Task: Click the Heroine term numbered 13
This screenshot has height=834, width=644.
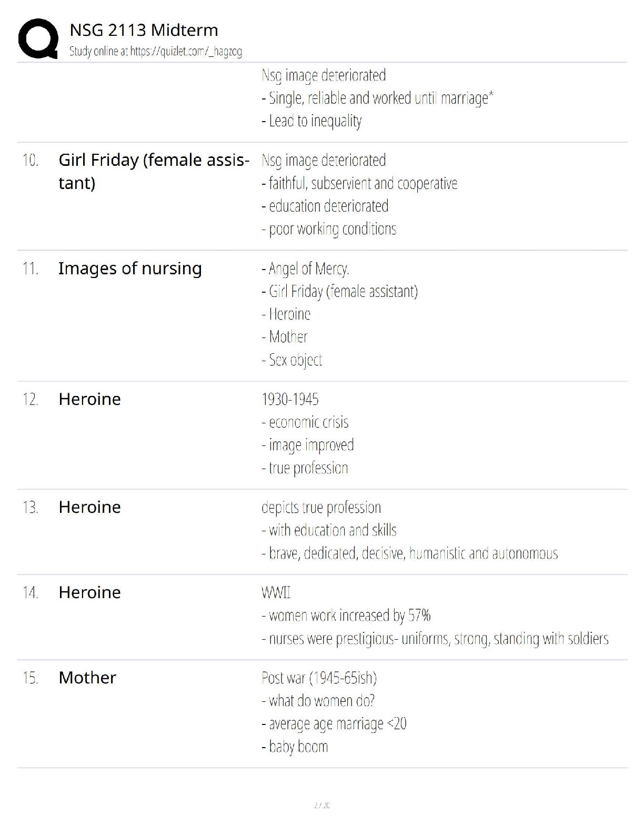Action: click(x=89, y=507)
